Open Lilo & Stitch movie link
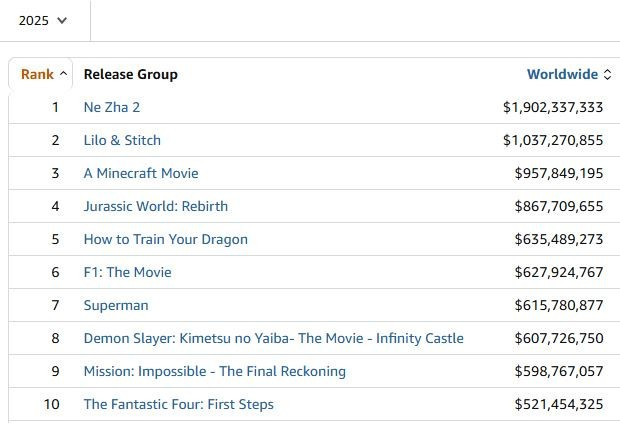Viewport: 620px width, 423px height. tap(122, 140)
